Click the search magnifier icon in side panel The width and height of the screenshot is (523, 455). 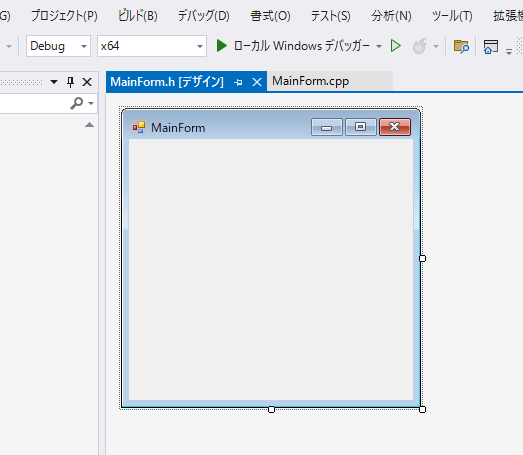coord(77,103)
